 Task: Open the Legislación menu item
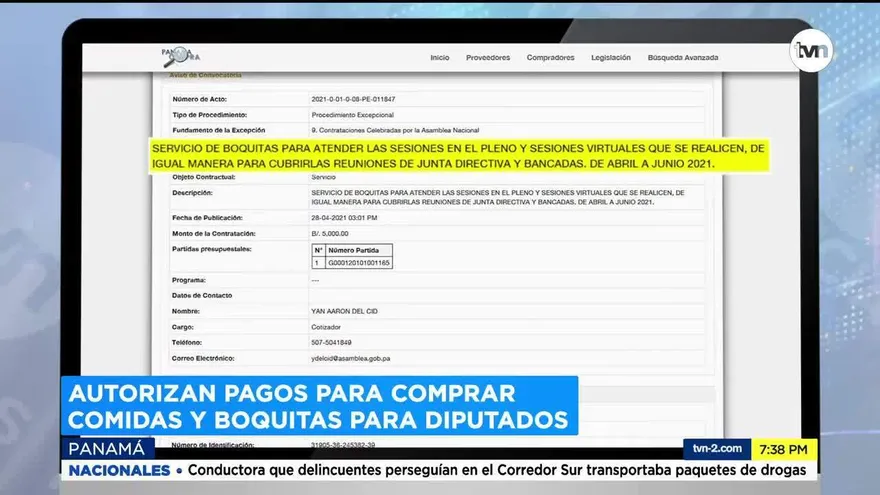[x=611, y=58]
